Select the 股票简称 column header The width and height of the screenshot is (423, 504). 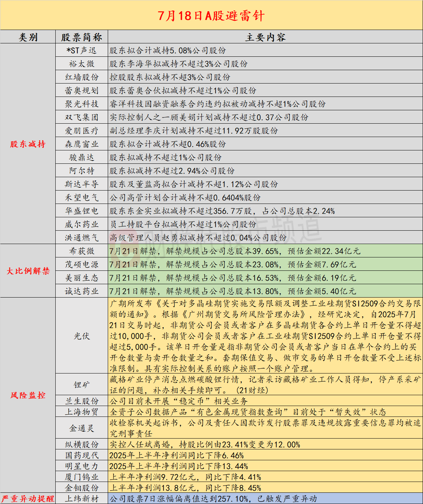pyautogui.click(x=82, y=37)
